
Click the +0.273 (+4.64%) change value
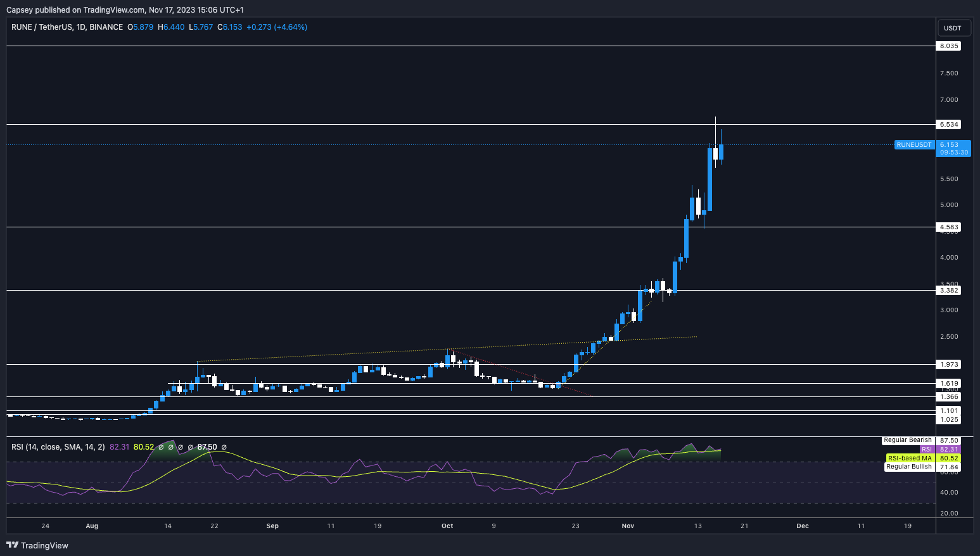point(277,27)
